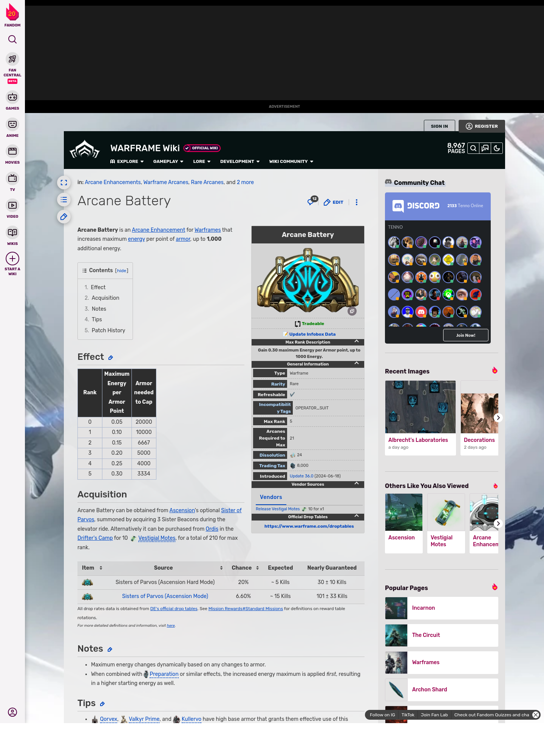The image size is (544, 756).
Task: Open The Circuit popular page
Action: 442,635
